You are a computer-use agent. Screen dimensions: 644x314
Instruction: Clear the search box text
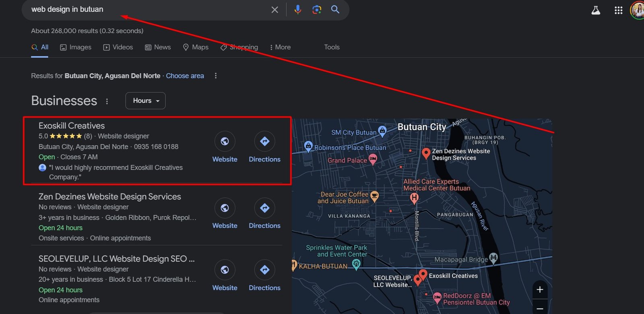[275, 10]
